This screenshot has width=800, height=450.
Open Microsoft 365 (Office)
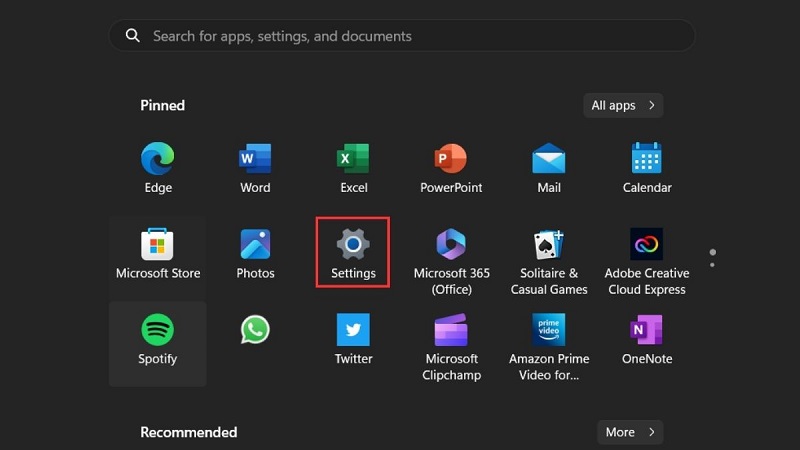tap(451, 245)
